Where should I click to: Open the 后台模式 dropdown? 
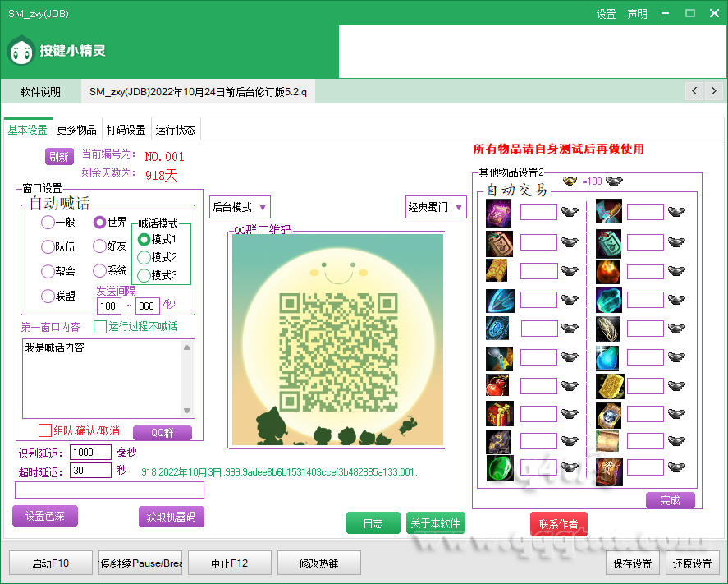coord(240,207)
